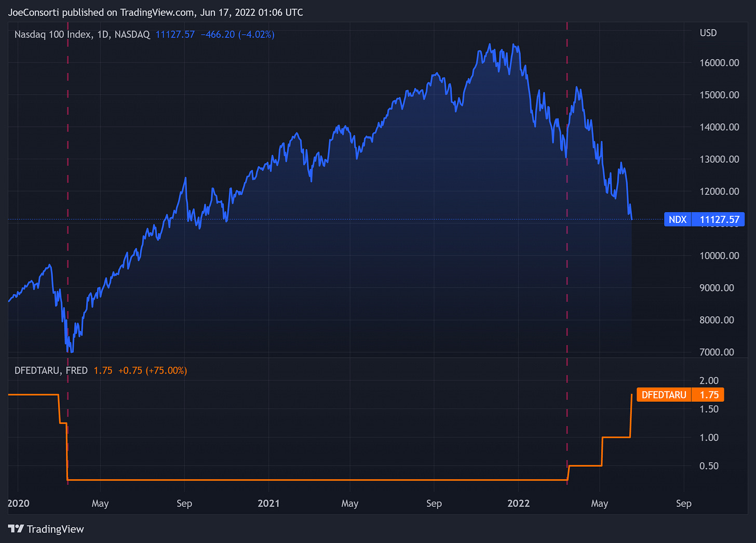Click the 1.00 rate axis label
Image resolution: width=756 pixels, height=543 pixels.
(x=709, y=438)
